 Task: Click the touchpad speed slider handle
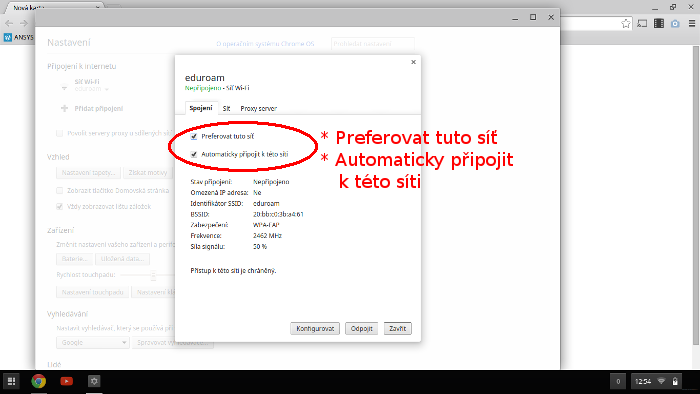click(x=153, y=275)
